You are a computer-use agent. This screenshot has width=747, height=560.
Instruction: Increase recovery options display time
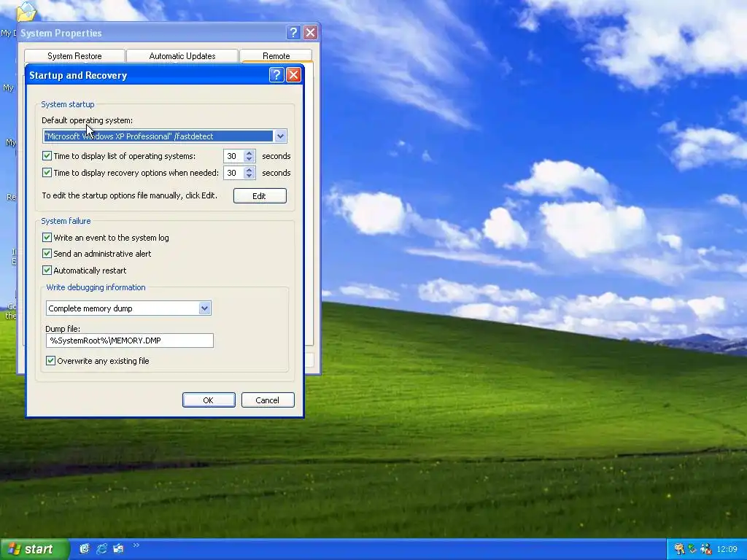coord(249,170)
